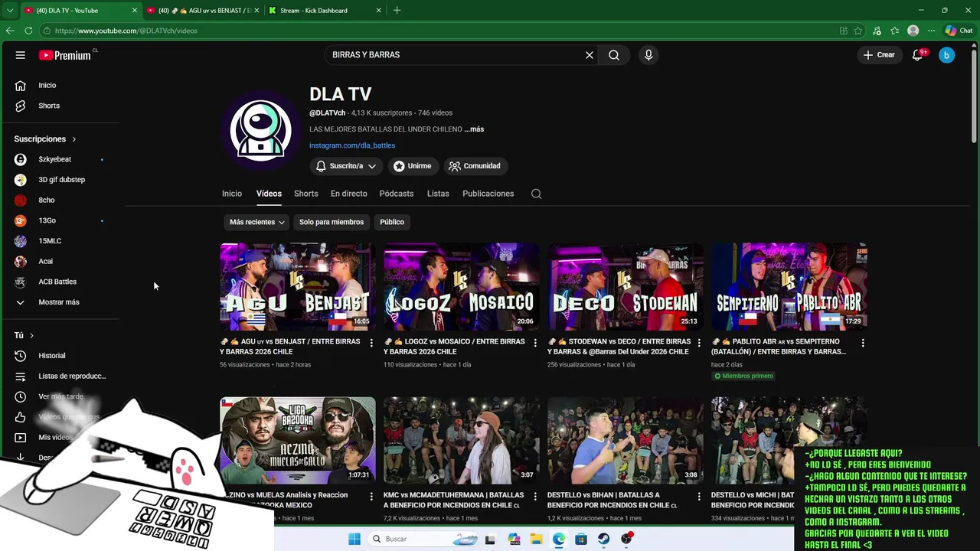Open options menu for STODEWAN vs DECO video
Viewport: 980px width, 551px height.
699,343
